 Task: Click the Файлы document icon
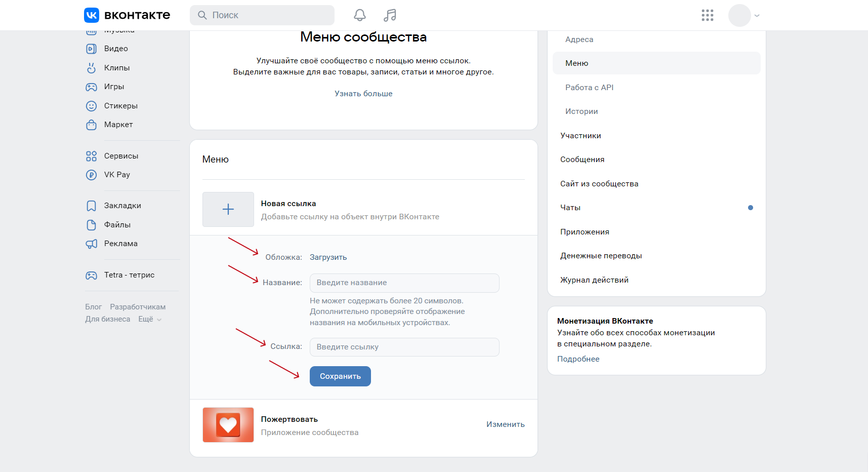click(x=91, y=225)
